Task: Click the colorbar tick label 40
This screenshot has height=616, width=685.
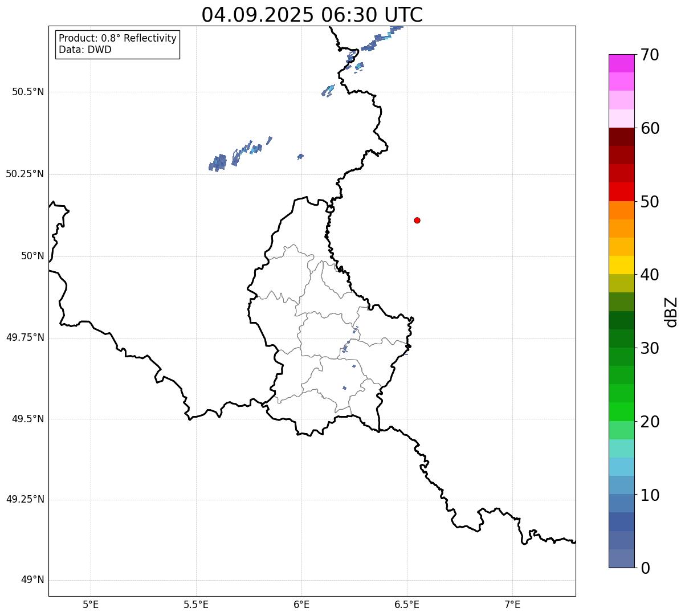Action: click(x=650, y=275)
